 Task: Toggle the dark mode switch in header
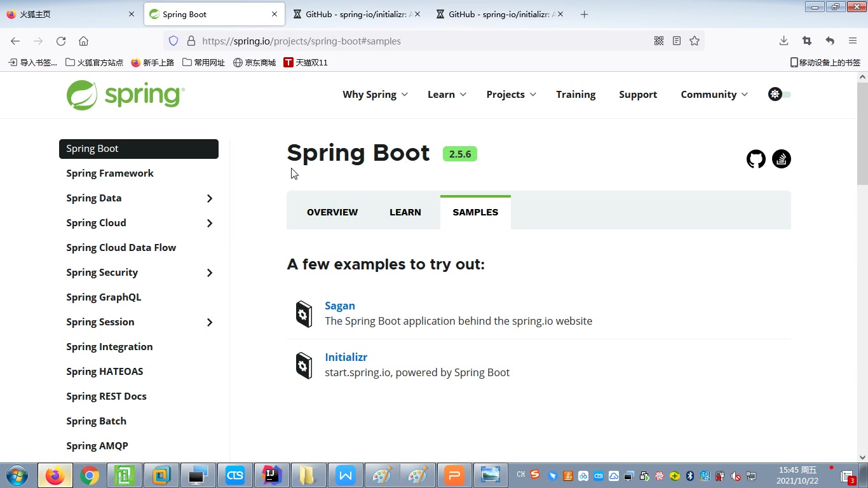click(x=780, y=95)
